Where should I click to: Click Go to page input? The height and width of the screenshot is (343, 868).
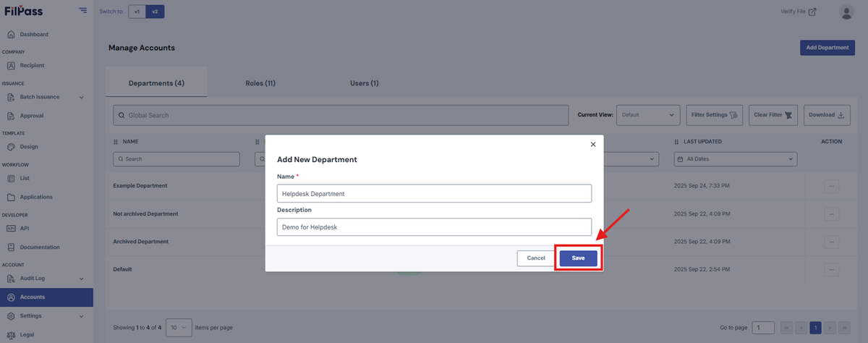(x=763, y=328)
